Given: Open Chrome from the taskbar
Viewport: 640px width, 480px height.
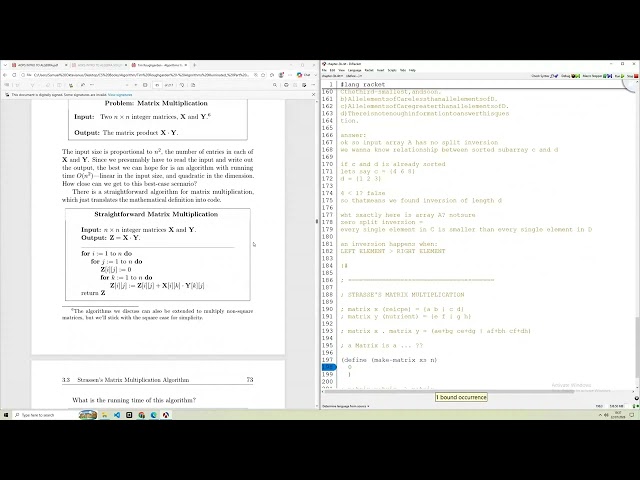Looking at the screenshot, I should (141, 415).
